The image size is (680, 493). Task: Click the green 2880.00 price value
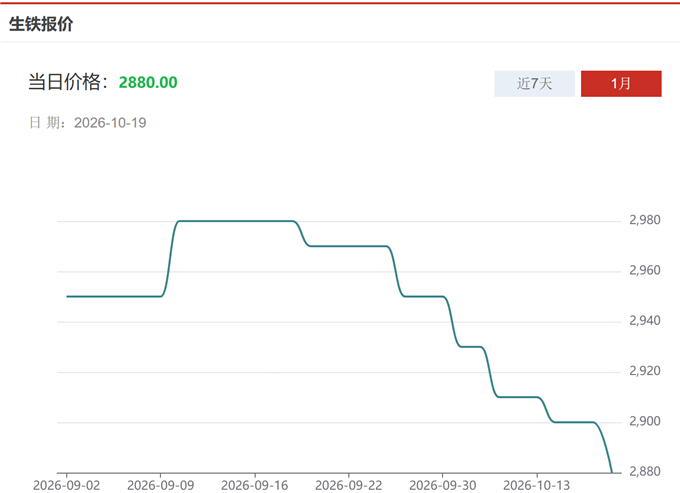148,82
